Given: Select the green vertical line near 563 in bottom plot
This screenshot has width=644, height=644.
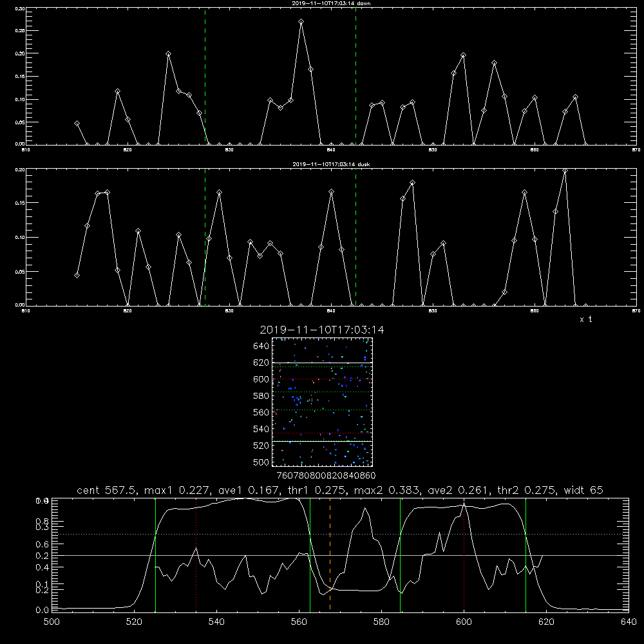Looking at the screenshot, I should [310, 554].
